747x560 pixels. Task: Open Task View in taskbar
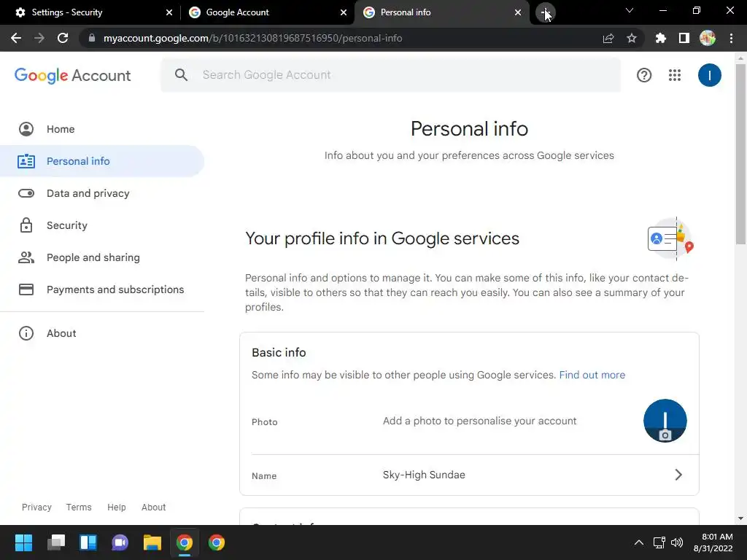point(56,542)
